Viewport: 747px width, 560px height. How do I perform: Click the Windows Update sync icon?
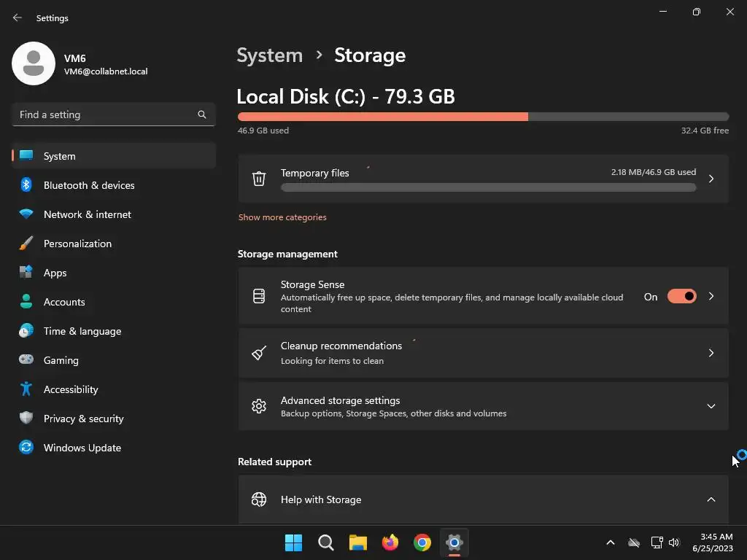[26, 448]
